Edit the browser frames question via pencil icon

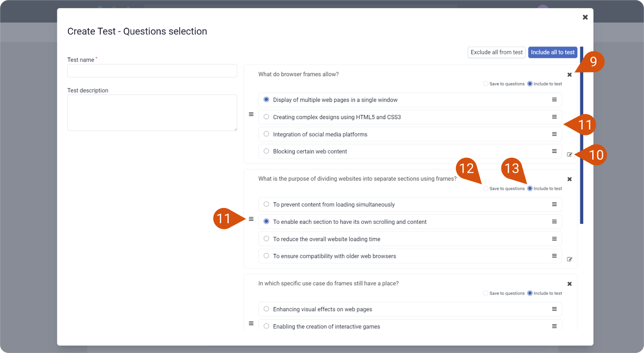(x=570, y=155)
